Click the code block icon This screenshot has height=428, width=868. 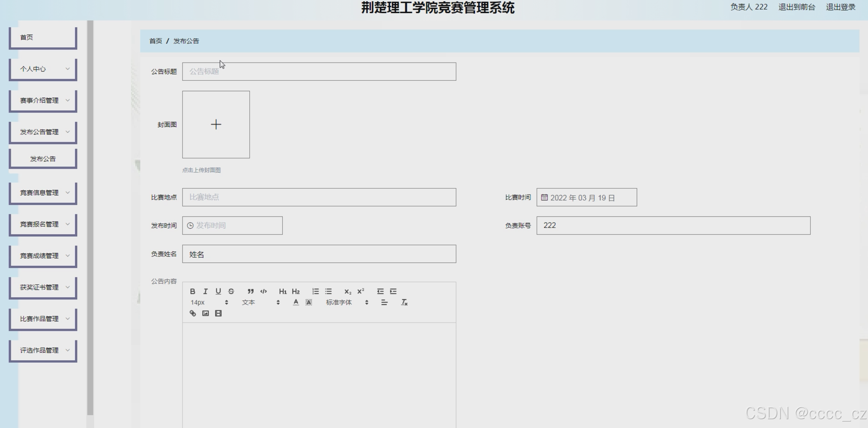(x=264, y=291)
